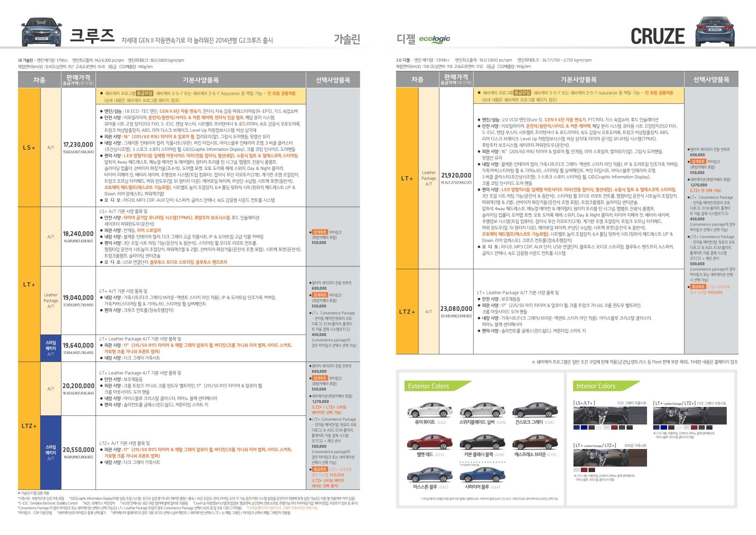Select the Carbon Flash Black (GAR) car thumbnail

482,442
